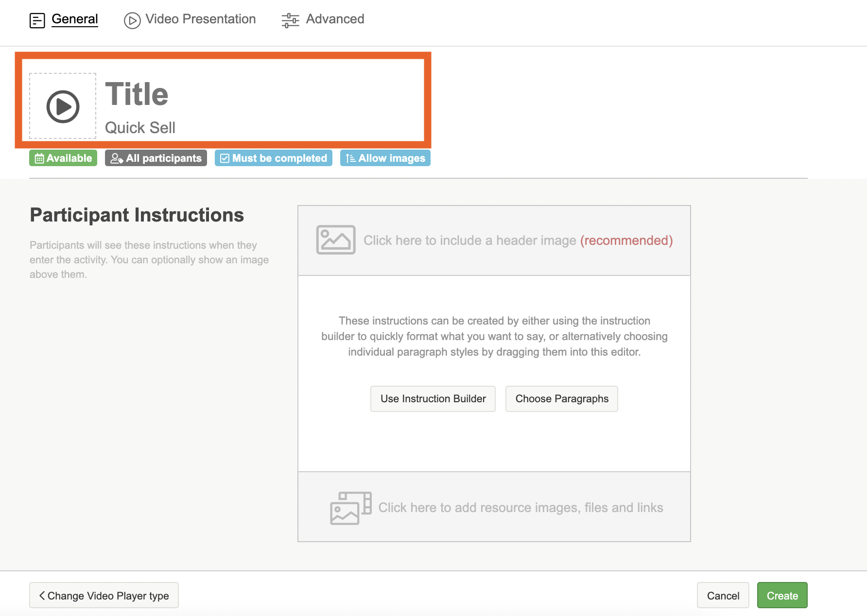The height and width of the screenshot is (616, 867).
Task: Click the Title field to edit it
Action: [137, 94]
